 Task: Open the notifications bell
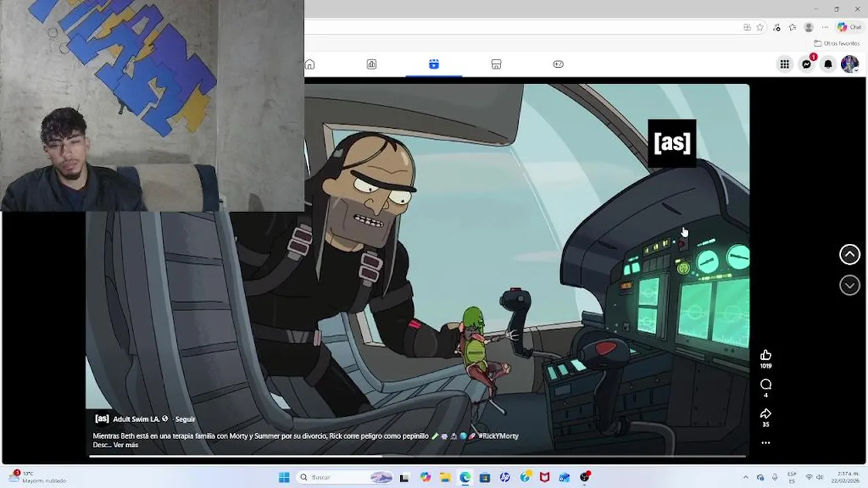[x=828, y=64]
